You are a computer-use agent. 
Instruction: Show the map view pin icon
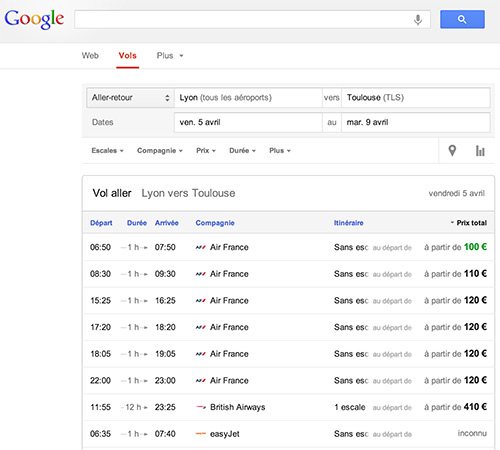tap(452, 151)
